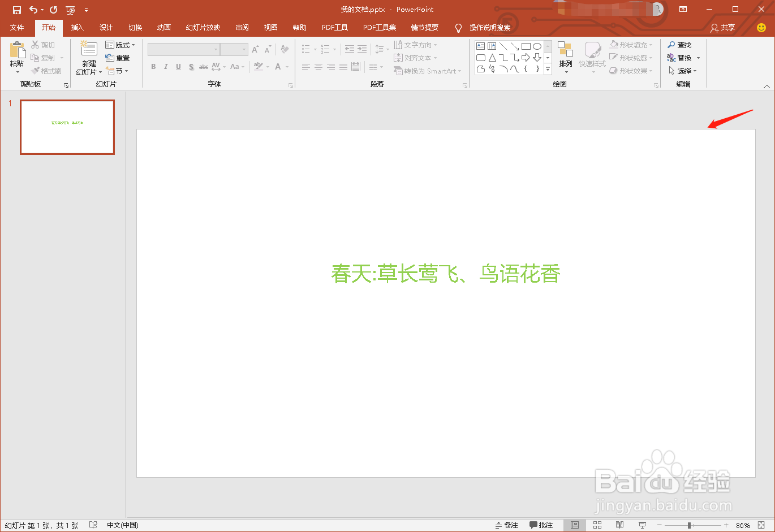Switch to the Slide Show (幻灯片放映) tab
The height and width of the screenshot is (532, 775).
(x=203, y=28)
